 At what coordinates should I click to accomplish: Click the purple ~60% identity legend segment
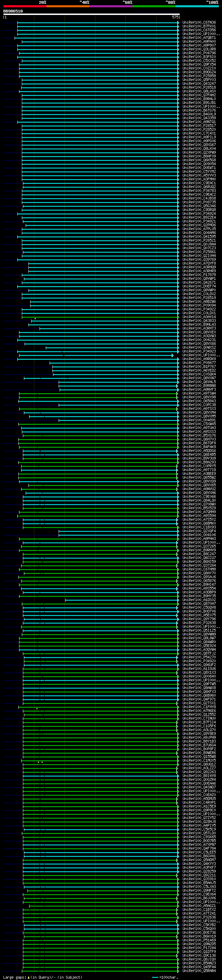tap(111, 6)
